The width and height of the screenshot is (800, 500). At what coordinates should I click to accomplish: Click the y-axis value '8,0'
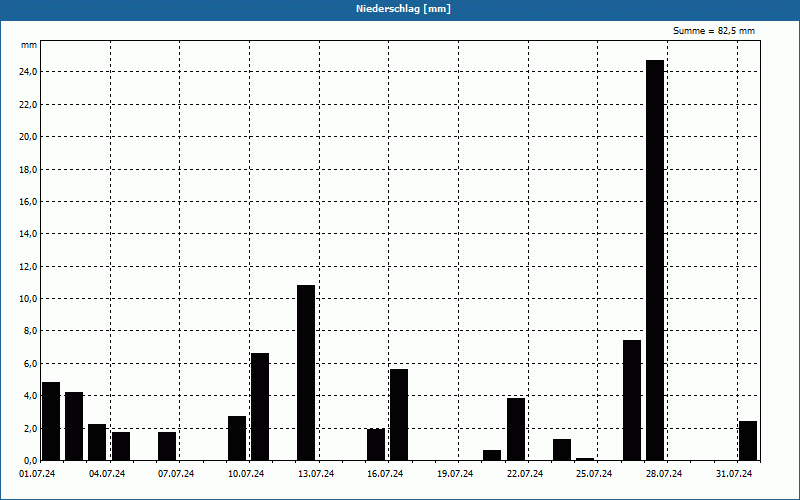[30, 331]
